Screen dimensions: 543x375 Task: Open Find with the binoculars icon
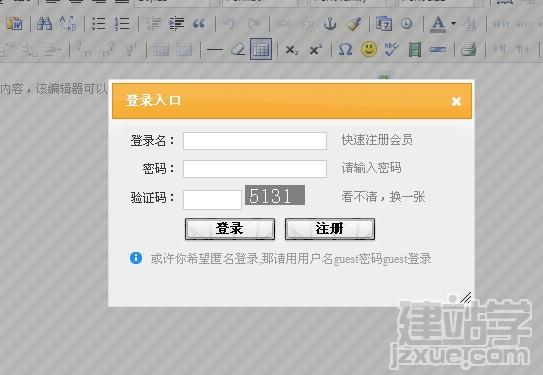point(44,24)
